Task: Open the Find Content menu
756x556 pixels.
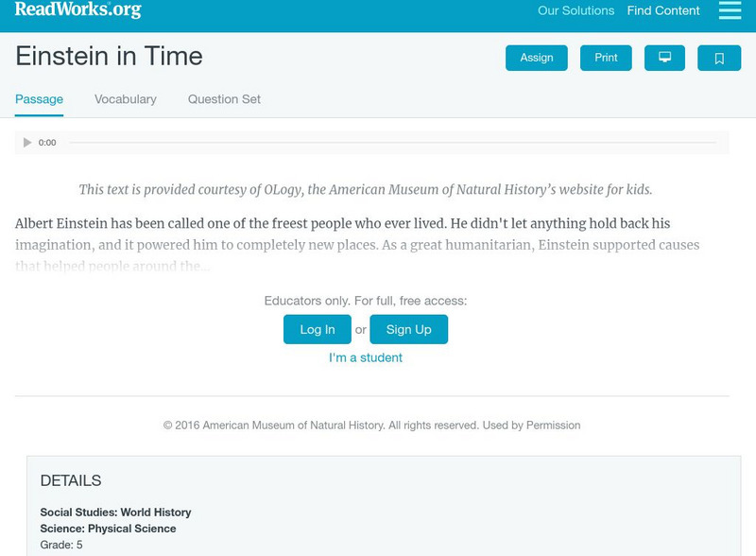Action: [x=663, y=11]
